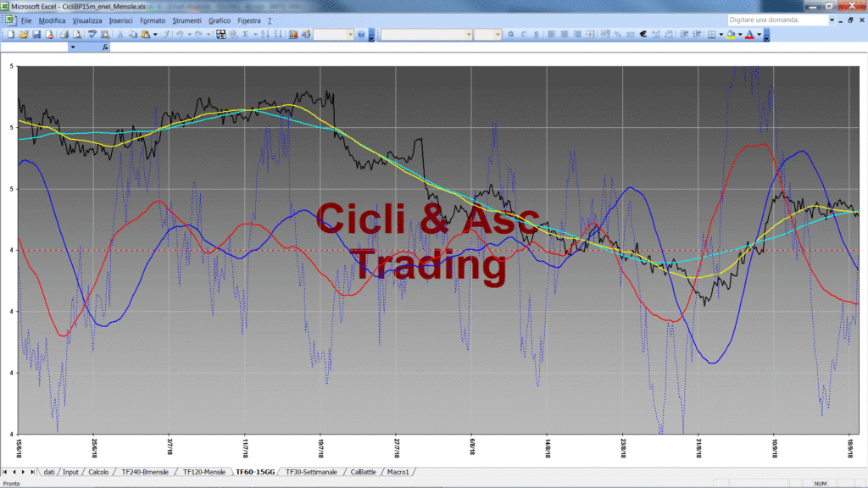Click the Increase Indent icon
This screenshot has width=868, height=488.
697,34
